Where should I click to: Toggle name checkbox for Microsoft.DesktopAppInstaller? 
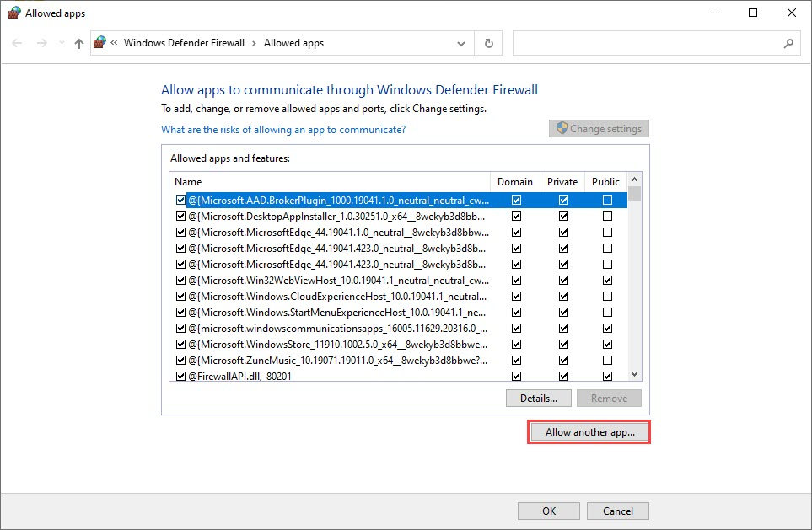[180, 216]
